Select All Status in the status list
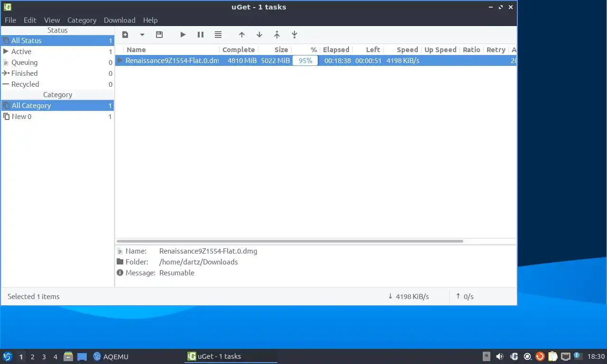 (x=57, y=41)
